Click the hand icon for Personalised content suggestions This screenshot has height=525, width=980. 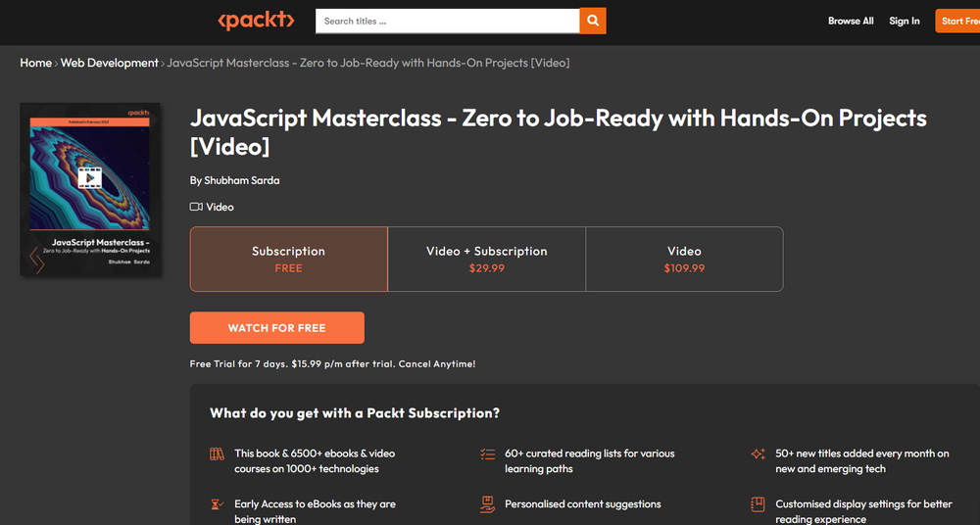coord(487,503)
